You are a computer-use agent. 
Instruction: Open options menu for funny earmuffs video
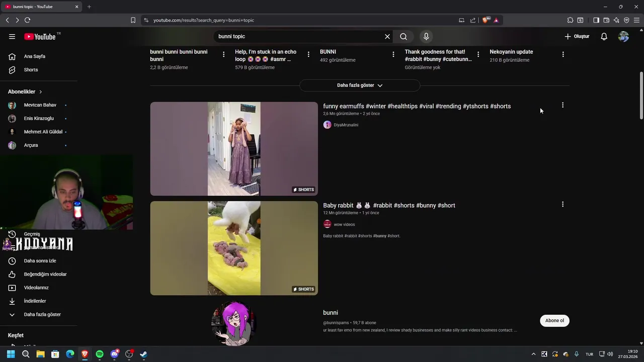point(562,105)
